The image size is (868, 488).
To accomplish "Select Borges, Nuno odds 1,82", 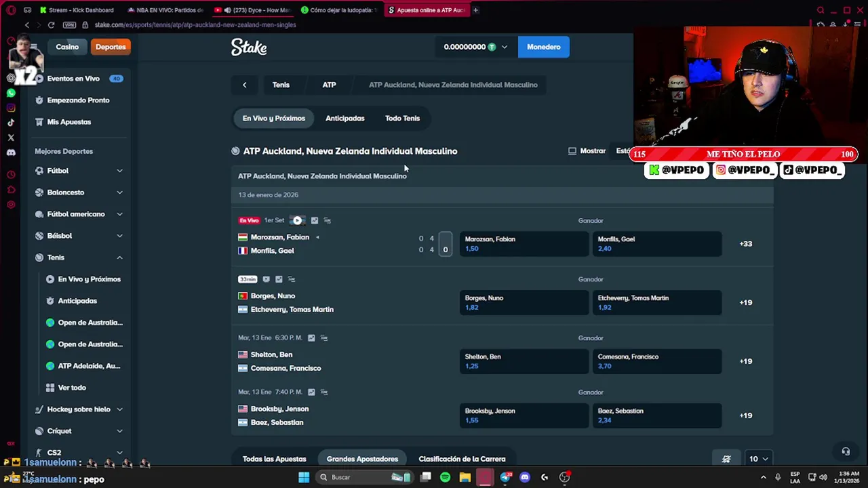I will pos(524,302).
